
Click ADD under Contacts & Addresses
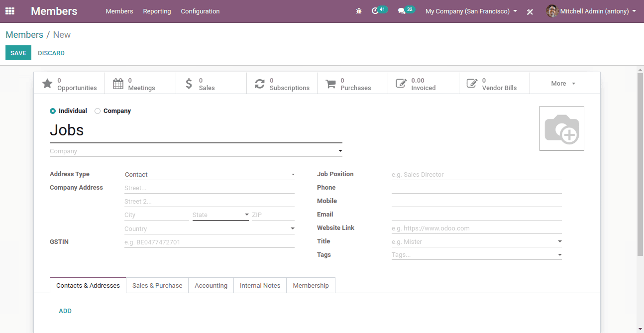65,311
